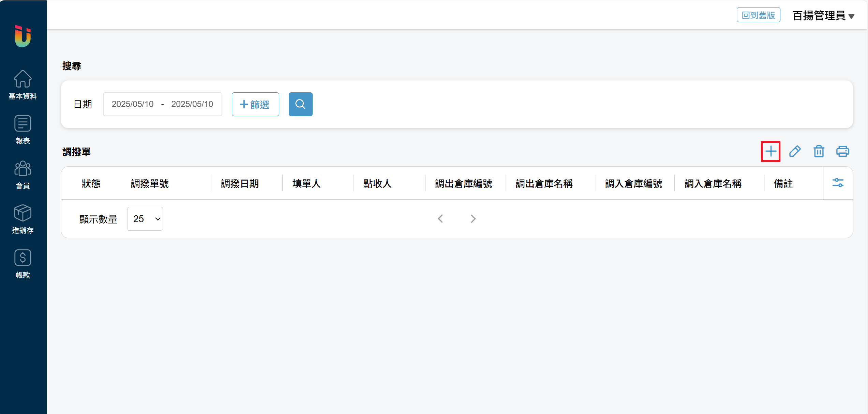Click the pencil edit icon
868x414 pixels.
pyautogui.click(x=795, y=151)
